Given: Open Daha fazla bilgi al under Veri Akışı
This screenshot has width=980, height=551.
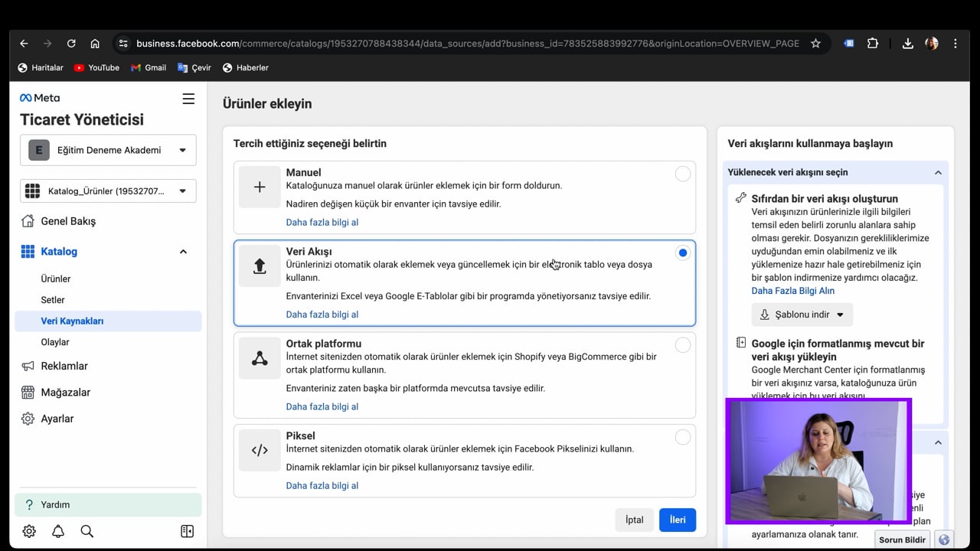Looking at the screenshot, I should click(322, 315).
